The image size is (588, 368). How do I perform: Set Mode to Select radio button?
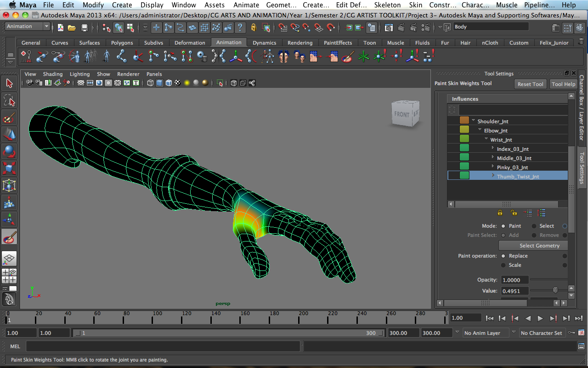(x=534, y=226)
